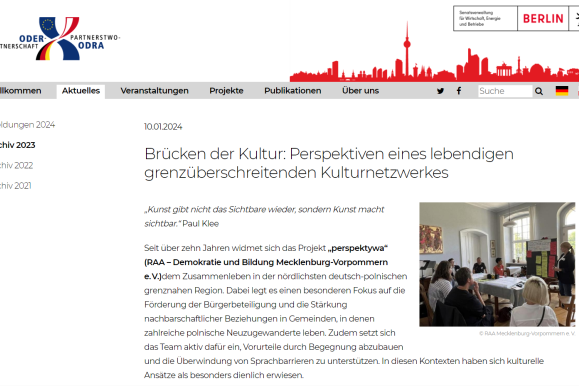Open Archiv 2023 in the sidebar

17,145
